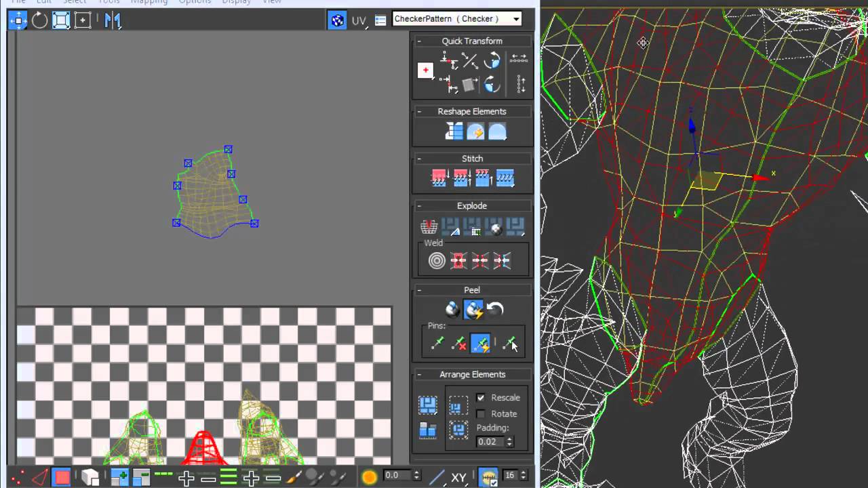Collapse the Explode rollout
The image size is (868, 488).
pos(419,206)
